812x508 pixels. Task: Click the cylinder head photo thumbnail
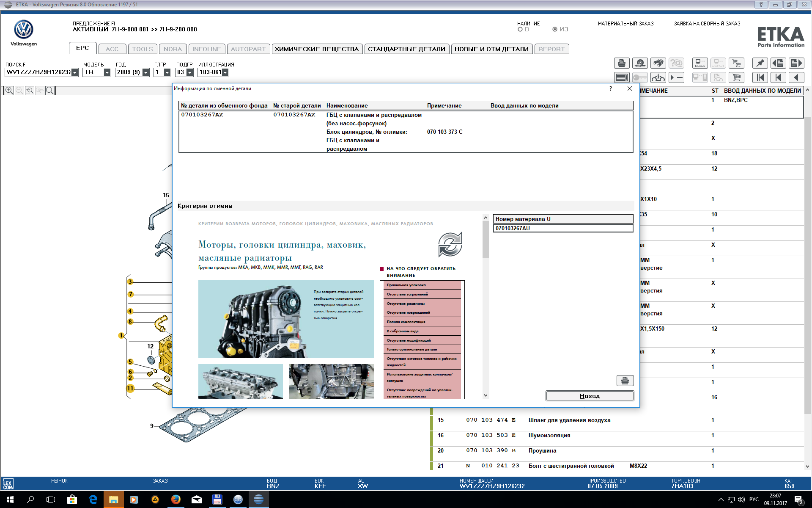(x=241, y=381)
